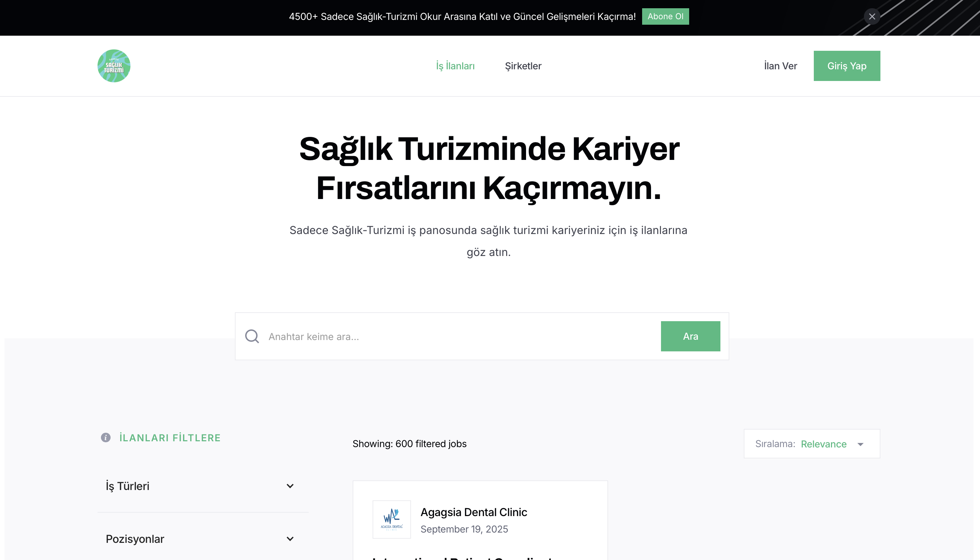Go to İş İlanları menu

455,66
